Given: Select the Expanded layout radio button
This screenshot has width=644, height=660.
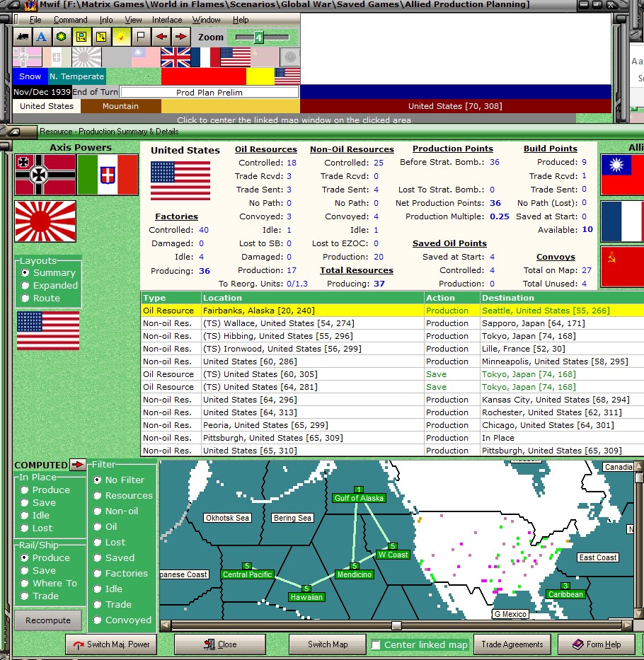Looking at the screenshot, I should coord(25,285).
